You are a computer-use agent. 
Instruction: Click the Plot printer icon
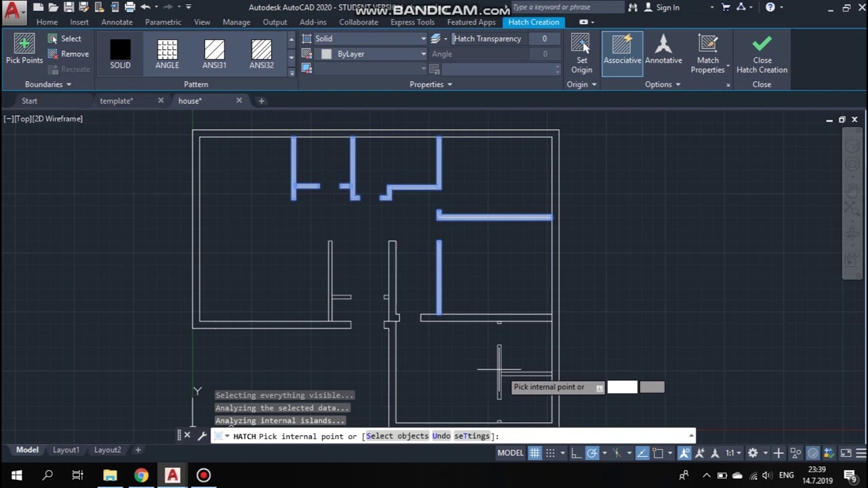click(x=130, y=7)
